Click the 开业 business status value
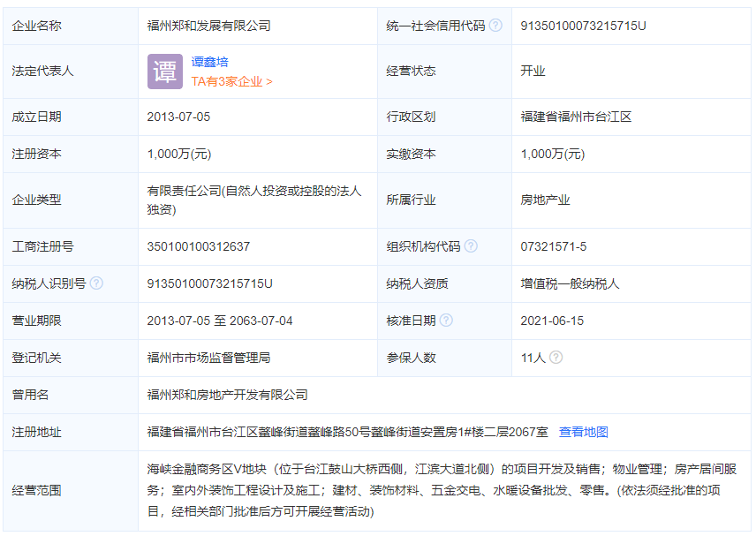756x536 pixels. point(533,71)
